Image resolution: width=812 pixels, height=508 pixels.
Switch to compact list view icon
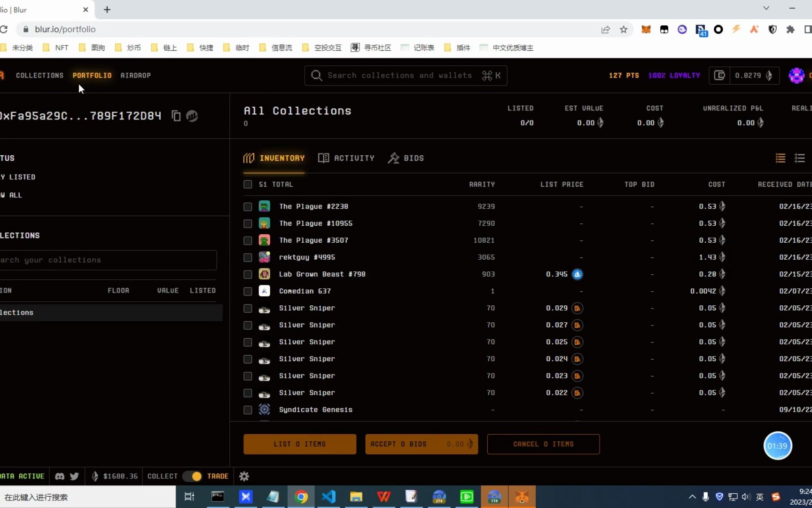pyautogui.click(x=781, y=158)
